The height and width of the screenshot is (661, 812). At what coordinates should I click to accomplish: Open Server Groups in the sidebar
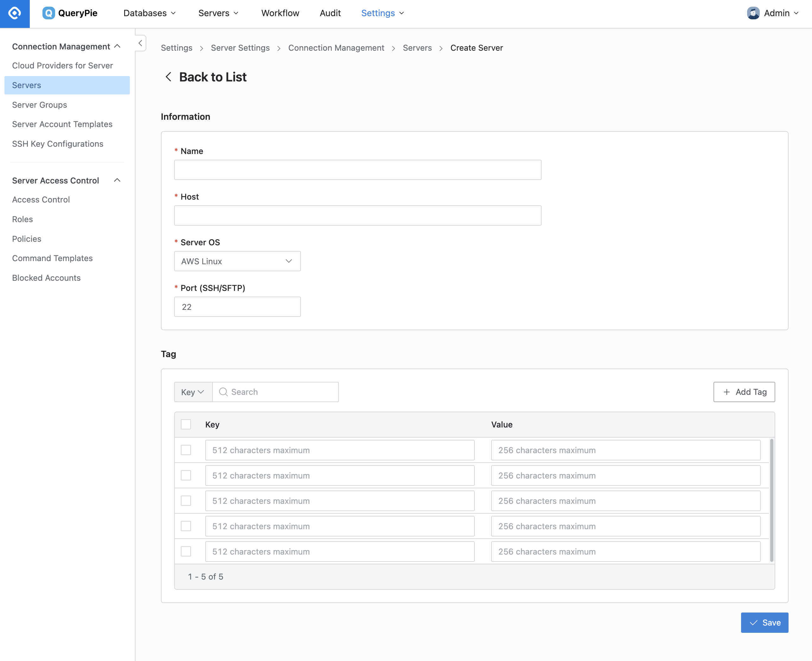click(x=40, y=105)
